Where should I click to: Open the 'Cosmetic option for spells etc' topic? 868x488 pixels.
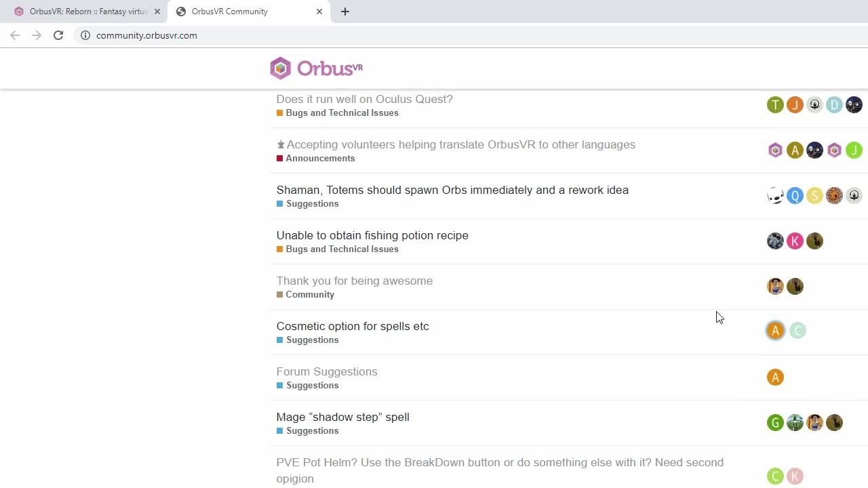tap(353, 326)
